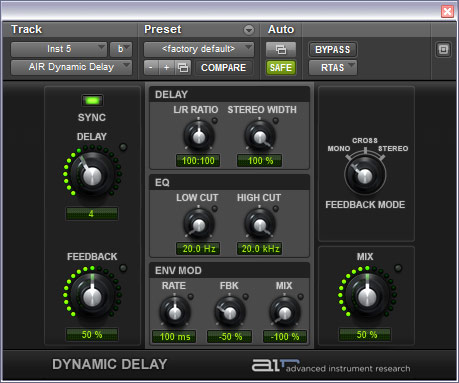Click the LOW CUT automation LED
This screenshot has height=383, width=459.
coord(214,209)
